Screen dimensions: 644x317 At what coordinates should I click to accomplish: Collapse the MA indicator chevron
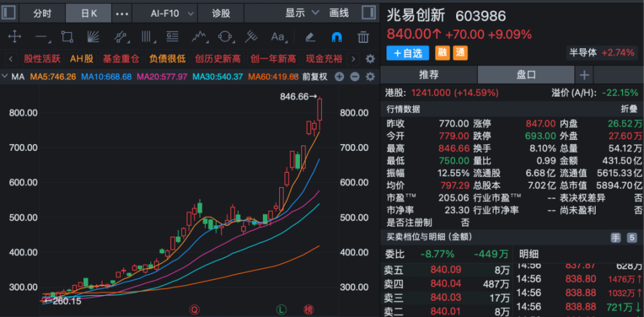coord(5,76)
